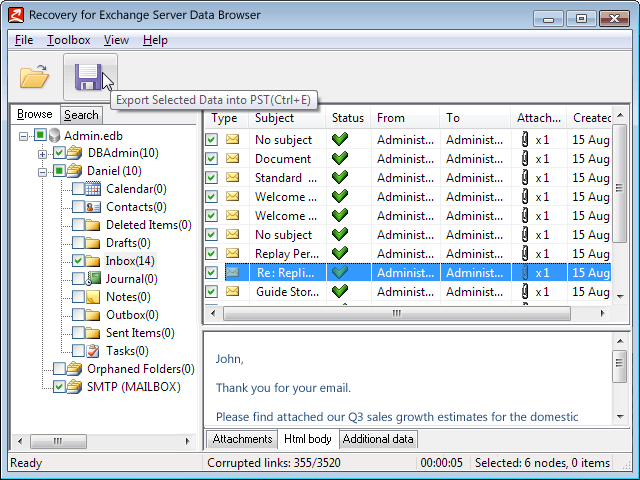Viewport: 640px width, 480px height.
Task: Uncheck the SMTP (MAILBOX) checkbox
Action: (x=59, y=387)
